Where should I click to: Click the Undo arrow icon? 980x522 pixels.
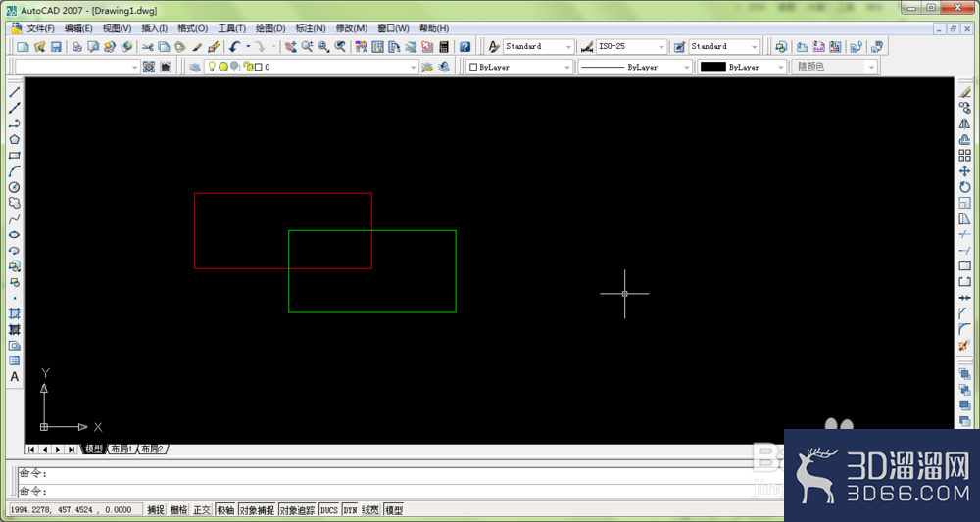pyautogui.click(x=235, y=47)
